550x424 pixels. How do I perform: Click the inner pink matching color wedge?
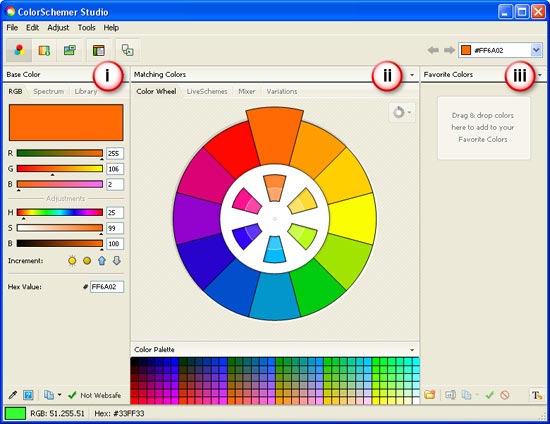(247, 201)
